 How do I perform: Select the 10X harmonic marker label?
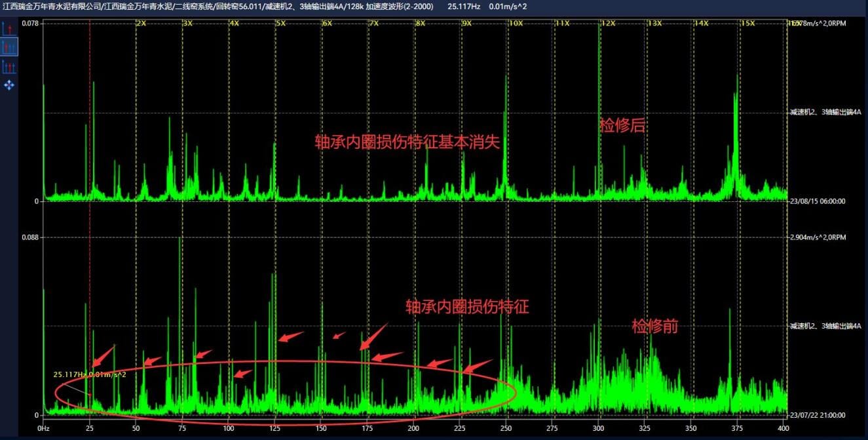[x=516, y=24]
